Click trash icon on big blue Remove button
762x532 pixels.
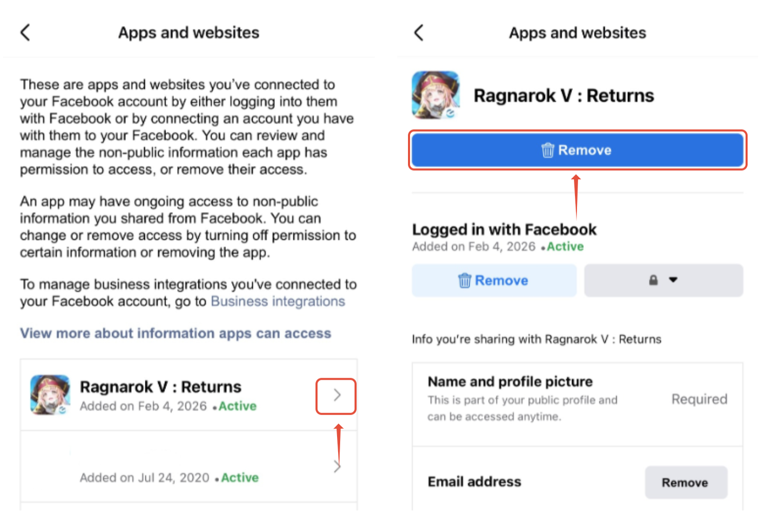[548, 150]
